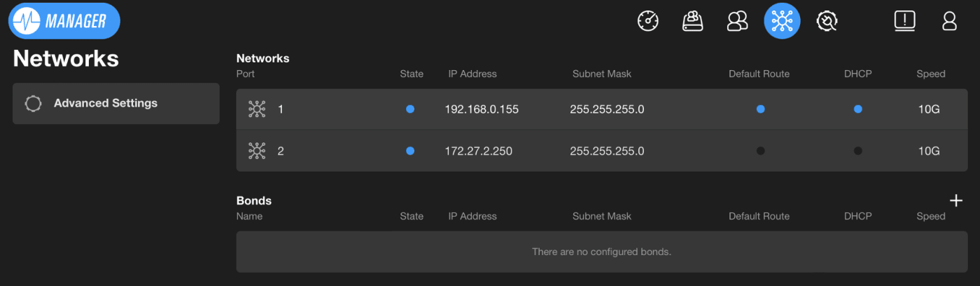Click the 10G speed of port 2
This screenshot has height=286, width=980.
pos(928,151)
